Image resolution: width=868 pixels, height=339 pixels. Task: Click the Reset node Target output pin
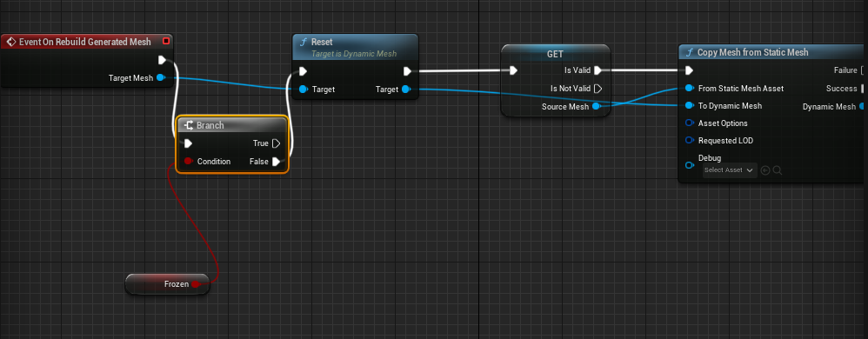(x=406, y=89)
